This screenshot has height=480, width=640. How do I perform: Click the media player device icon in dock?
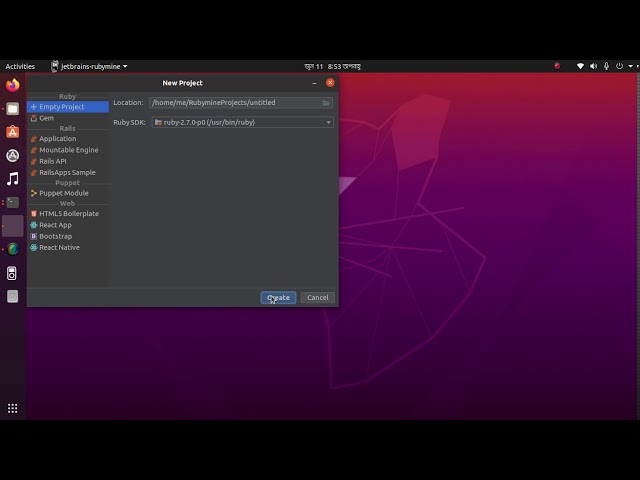click(x=13, y=273)
